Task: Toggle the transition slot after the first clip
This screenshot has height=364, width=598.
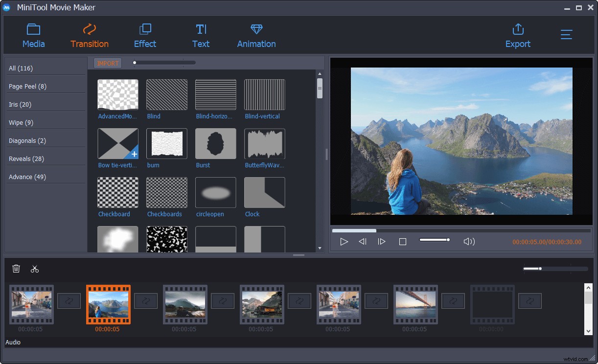Action: (69, 301)
